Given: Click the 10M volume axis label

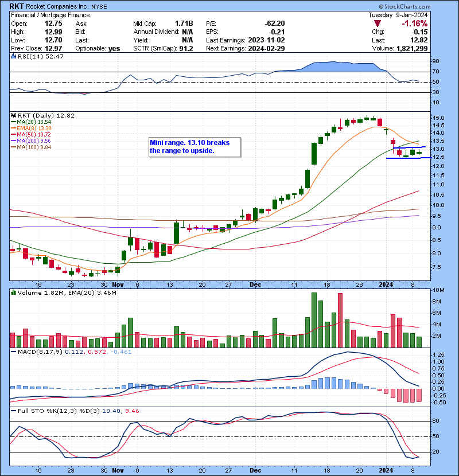Looking at the screenshot, I should pos(438,290).
